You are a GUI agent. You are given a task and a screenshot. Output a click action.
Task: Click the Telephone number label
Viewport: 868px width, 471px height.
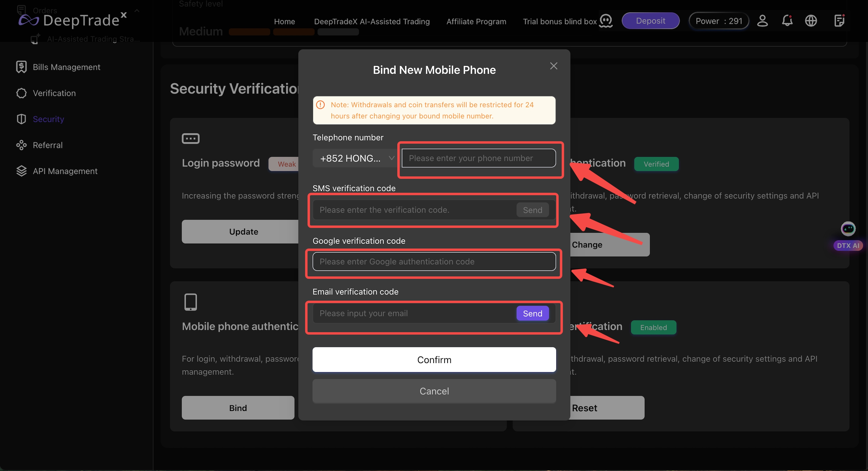click(x=348, y=137)
